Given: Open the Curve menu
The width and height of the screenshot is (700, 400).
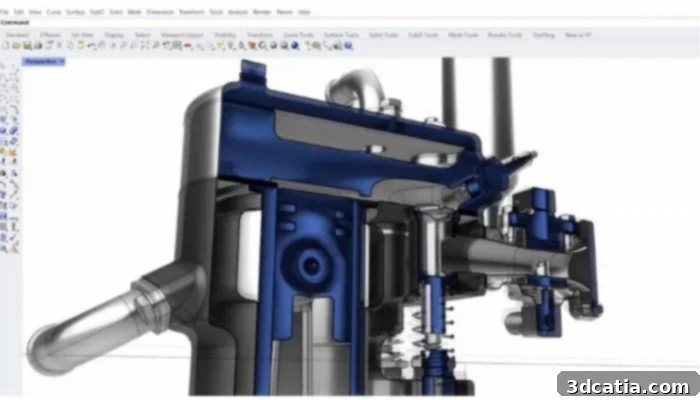Looking at the screenshot, I should [x=54, y=12].
